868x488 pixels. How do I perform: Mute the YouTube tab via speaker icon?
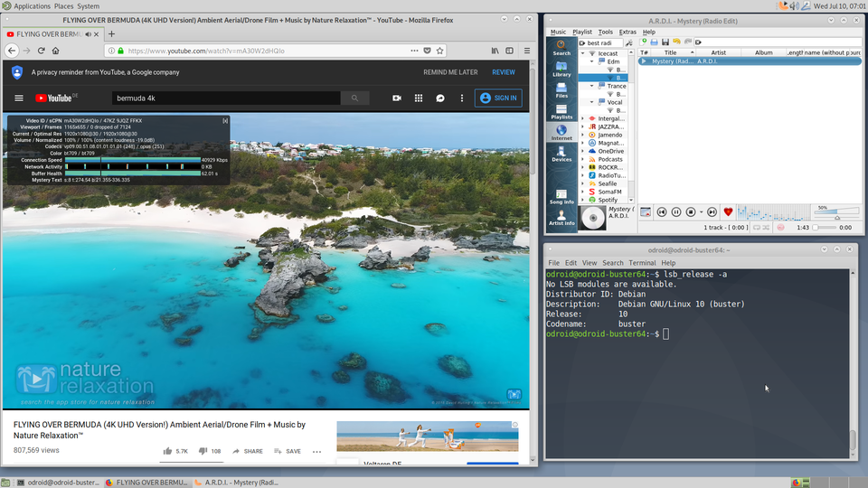[88, 34]
